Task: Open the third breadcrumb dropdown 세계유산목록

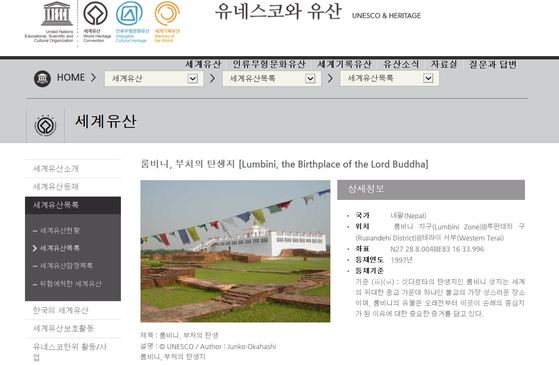Action: pos(389,78)
